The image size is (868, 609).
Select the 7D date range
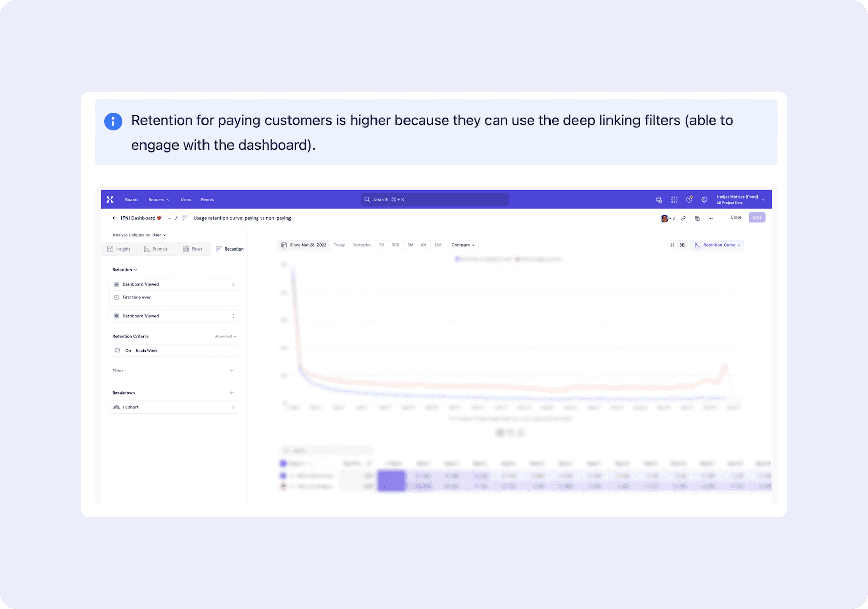tap(382, 245)
